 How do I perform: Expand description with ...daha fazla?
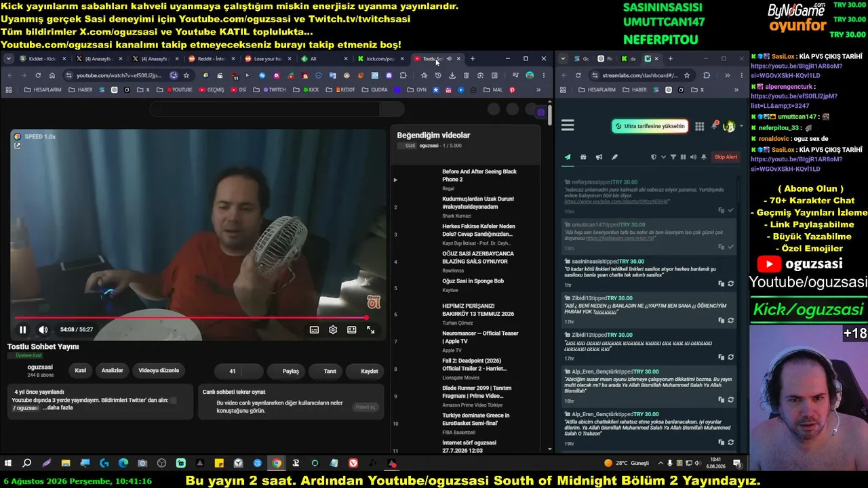[58, 408]
